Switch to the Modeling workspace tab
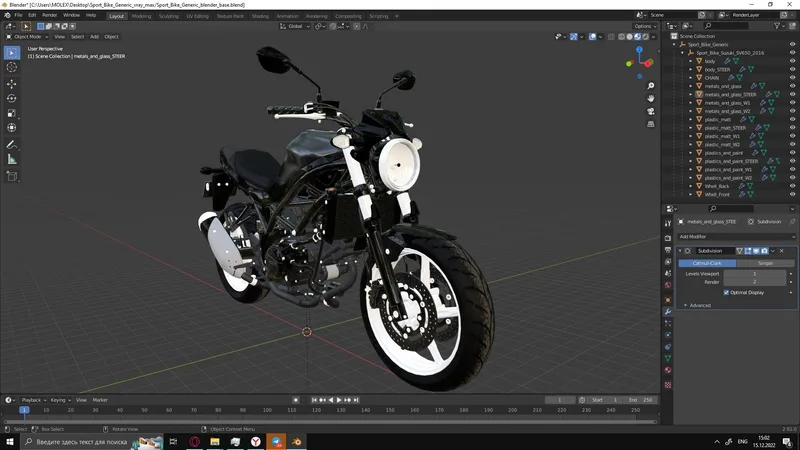 point(141,16)
